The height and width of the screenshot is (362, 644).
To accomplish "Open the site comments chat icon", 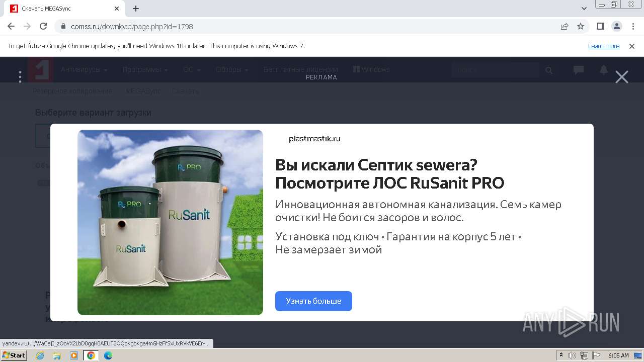I will (x=579, y=70).
